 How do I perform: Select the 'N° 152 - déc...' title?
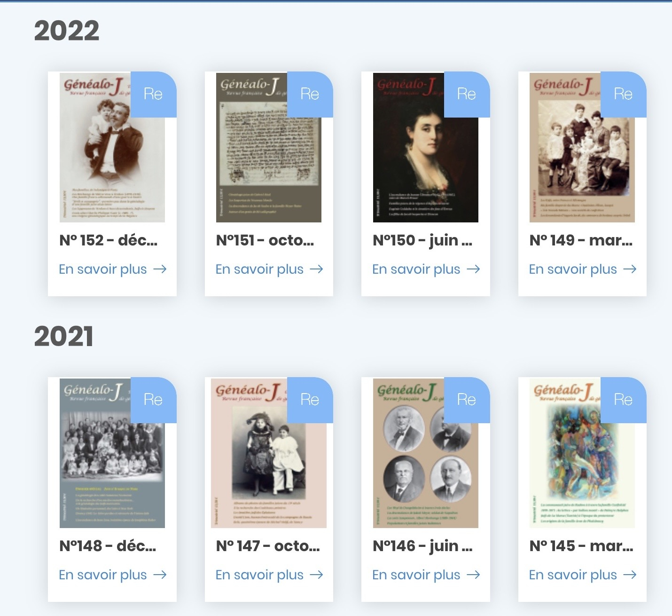coord(109,240)
